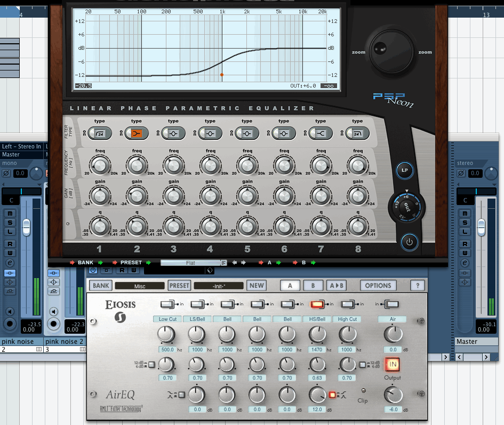Click the AirEQ NEW button
Image resolution: width=504 pixels, height=425 pixels.
(257, 286)
